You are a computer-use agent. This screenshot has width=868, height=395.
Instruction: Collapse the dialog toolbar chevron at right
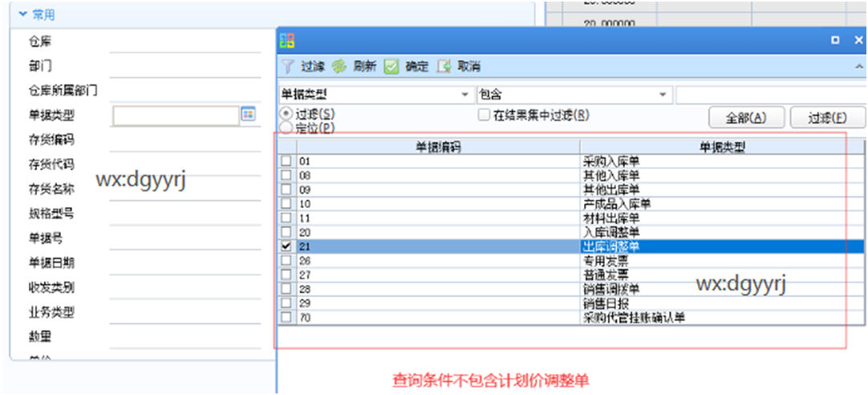pos(858,67)
